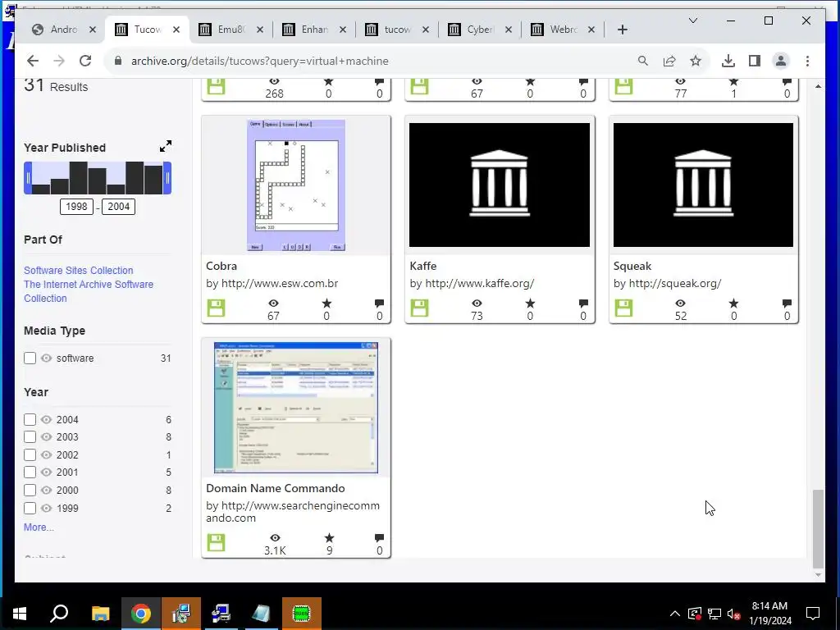Check the 2003 year filter

(x=30, y=437)
